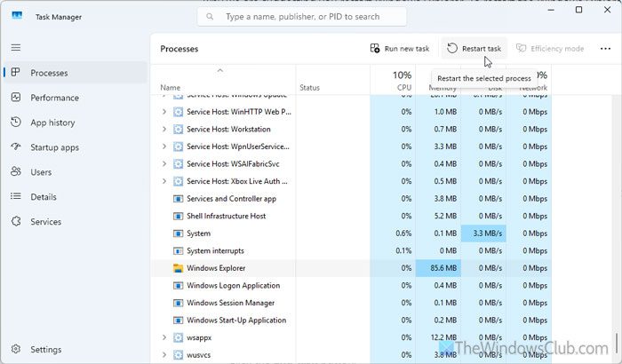This screenshot has height=364, width=622.
Task: Click the App history clock icon
Action: tap(16, 123)
